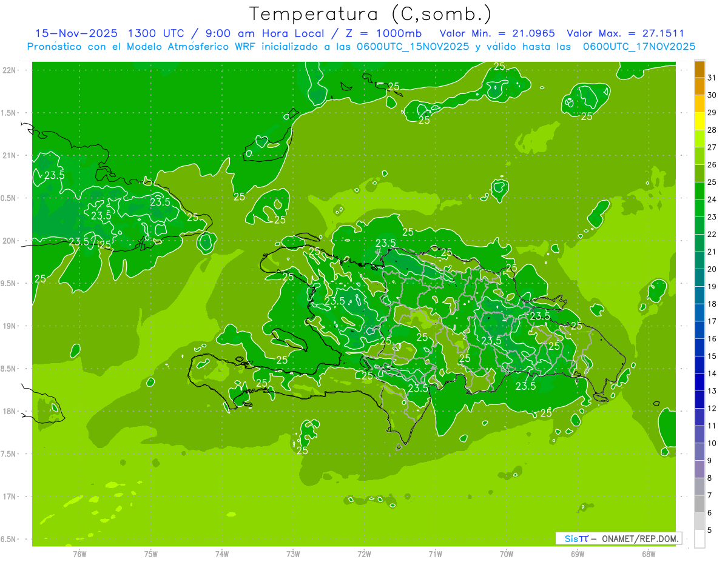Click the '20N' latitude axis label
728x562 pixels.
[9, 241]
